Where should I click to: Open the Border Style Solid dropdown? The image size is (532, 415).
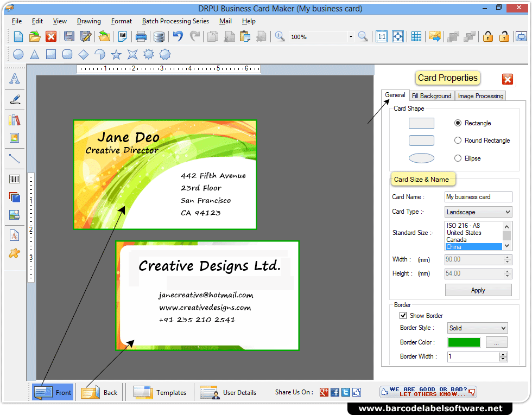[477, 328]
